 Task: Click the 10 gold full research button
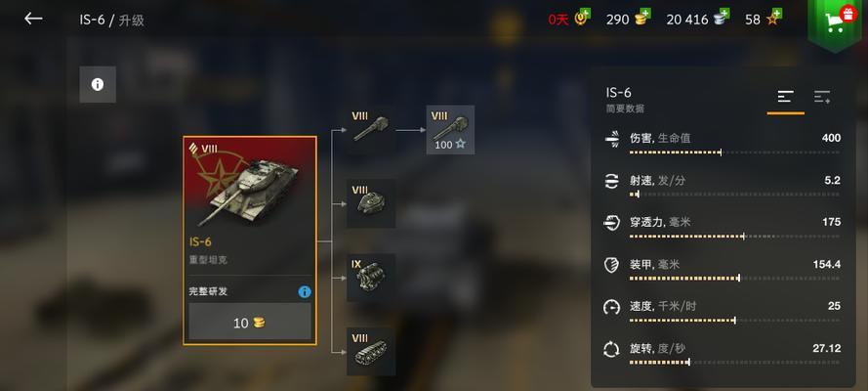click(x=250, y=322)
